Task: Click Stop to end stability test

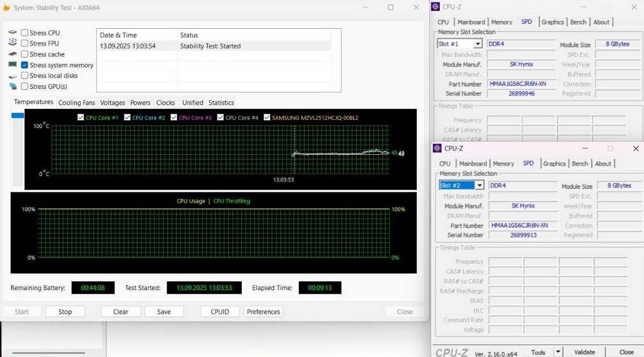Action: click(x=65, y=312)
